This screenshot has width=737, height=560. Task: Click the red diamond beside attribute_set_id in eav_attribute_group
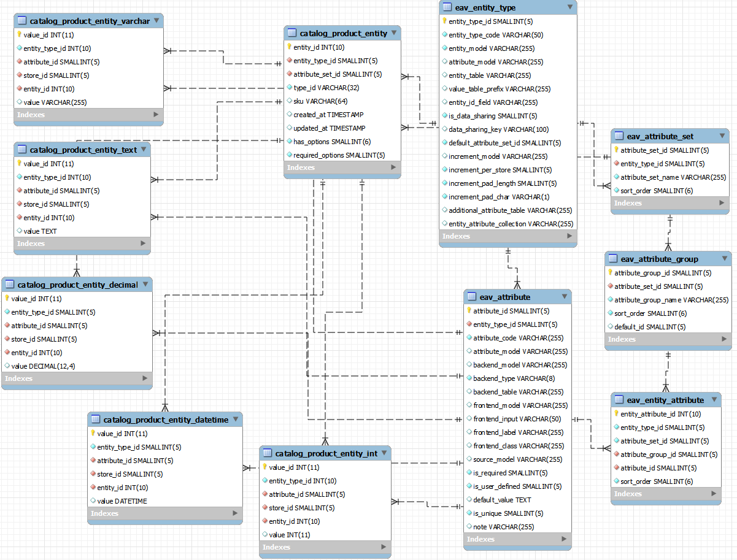tap(610, 286)
